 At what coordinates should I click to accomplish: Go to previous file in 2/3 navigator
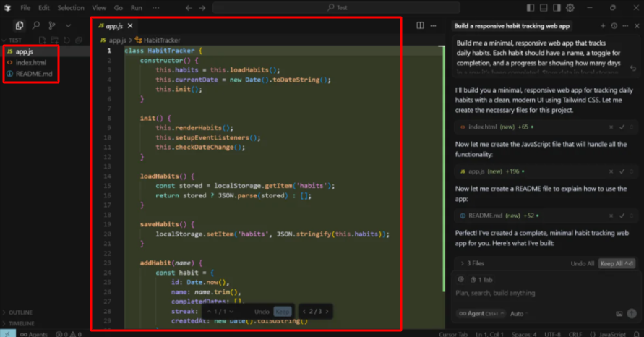(x=304, y=312)
